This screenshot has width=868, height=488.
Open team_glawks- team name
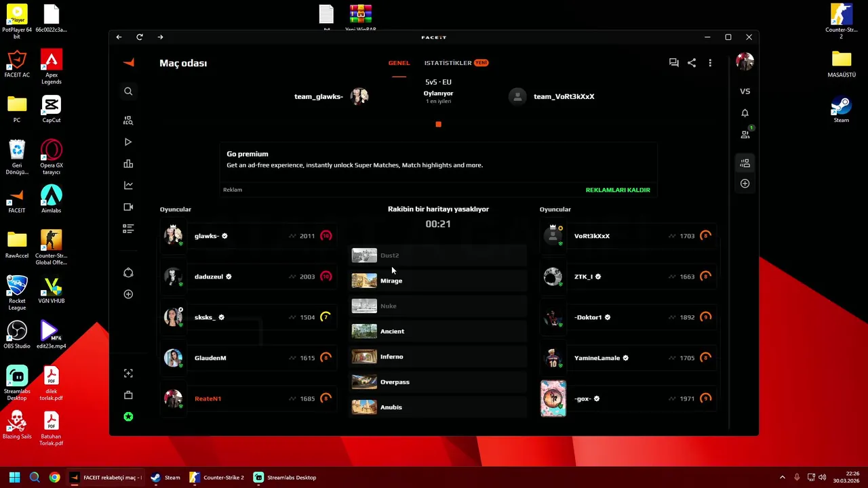pyautogui.click(x=319, y=96)
